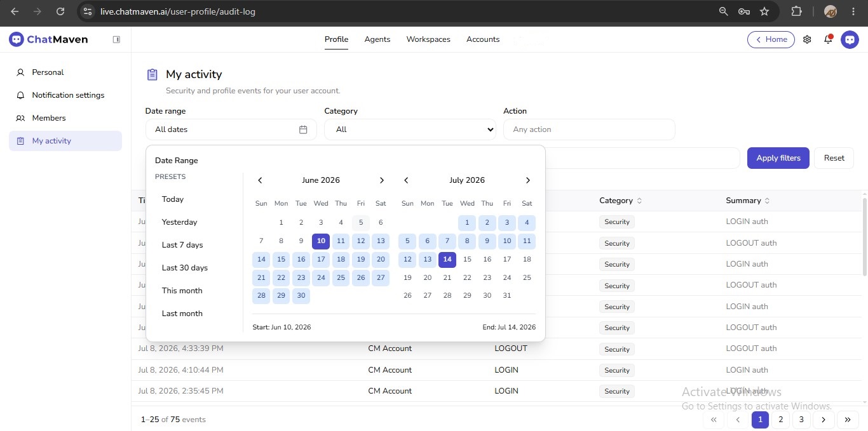
Task: Click the calendar icon in date field
Action: [x=303, y=129]
